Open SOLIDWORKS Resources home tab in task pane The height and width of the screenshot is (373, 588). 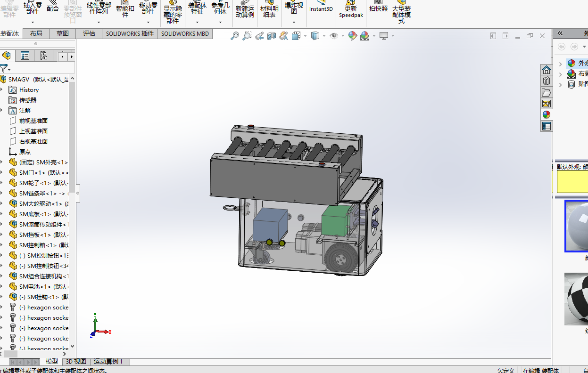547,70
